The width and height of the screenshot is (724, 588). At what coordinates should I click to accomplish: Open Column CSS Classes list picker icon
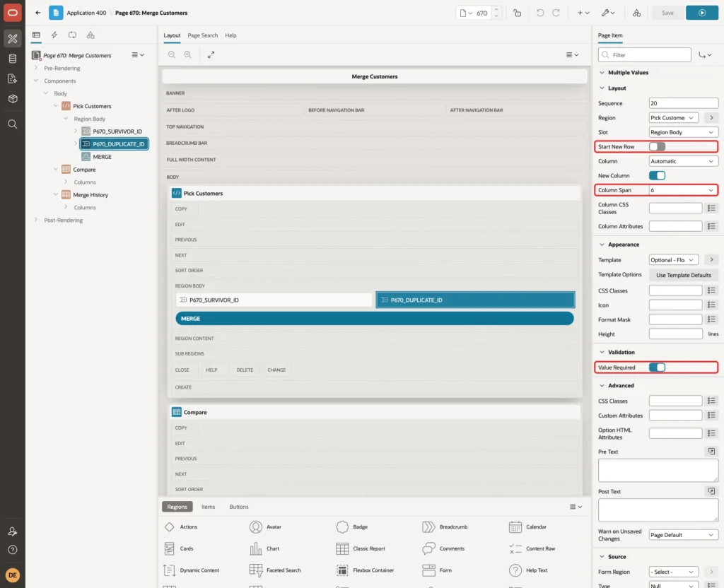click(x=711, y=208)
